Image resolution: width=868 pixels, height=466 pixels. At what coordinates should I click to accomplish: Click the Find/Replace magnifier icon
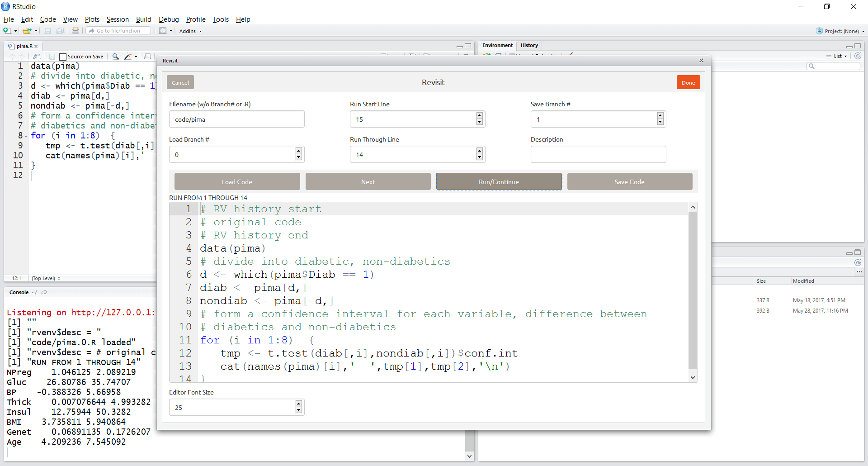click(116, 57)
